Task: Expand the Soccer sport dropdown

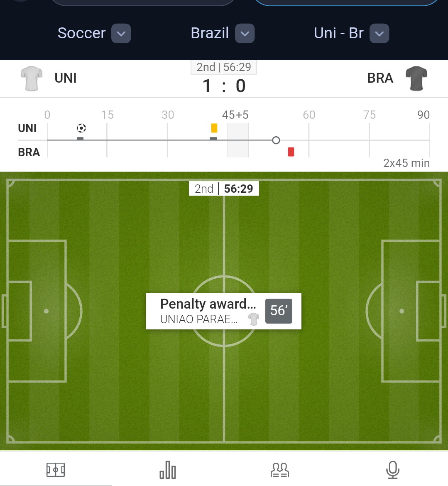Action: [121, 34]
